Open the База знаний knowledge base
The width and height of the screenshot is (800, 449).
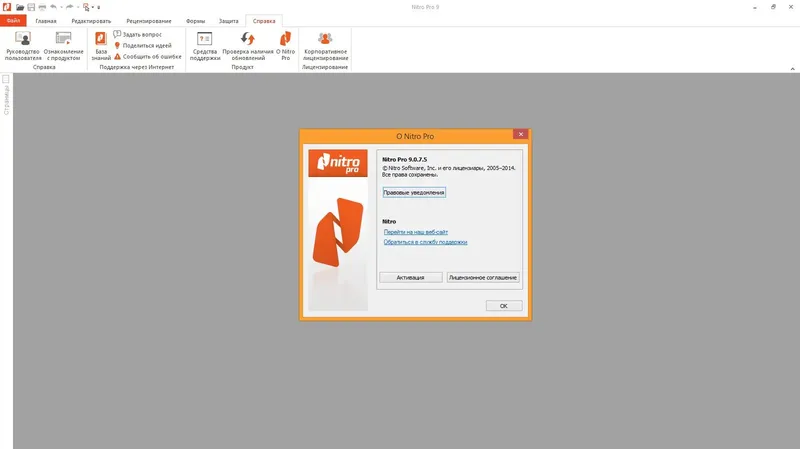coord(101,45)
